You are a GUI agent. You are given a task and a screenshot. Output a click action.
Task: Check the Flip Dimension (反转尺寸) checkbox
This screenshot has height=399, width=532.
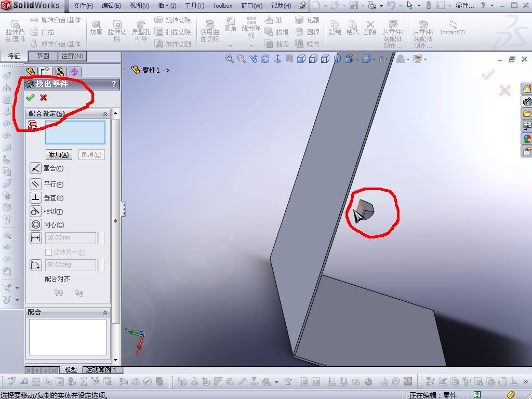tap(48, 252)
